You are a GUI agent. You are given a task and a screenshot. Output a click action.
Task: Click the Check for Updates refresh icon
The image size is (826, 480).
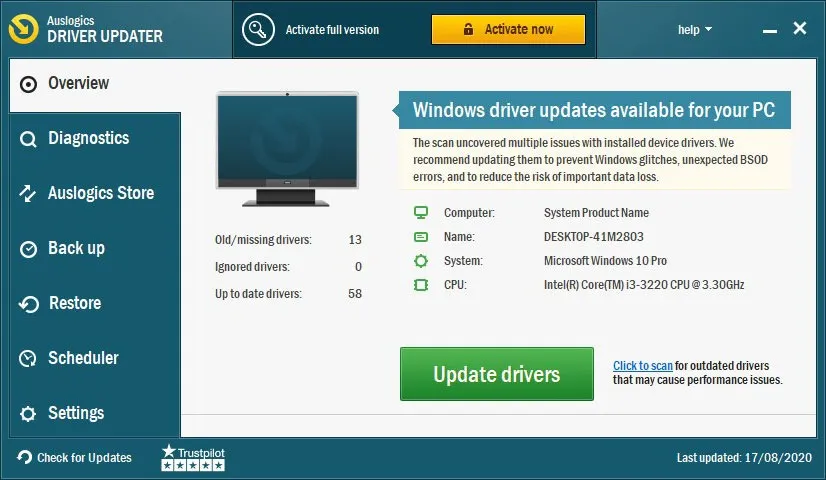click(24, 457)
